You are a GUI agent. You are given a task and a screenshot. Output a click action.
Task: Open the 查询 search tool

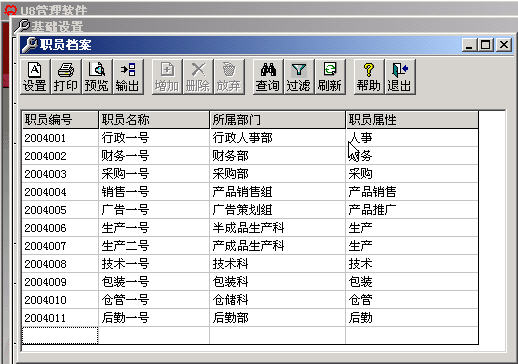coord(268,77)
